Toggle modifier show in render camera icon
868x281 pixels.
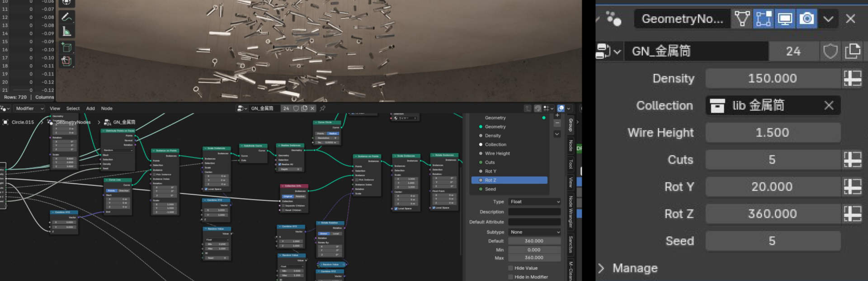(x=807, y=19)
